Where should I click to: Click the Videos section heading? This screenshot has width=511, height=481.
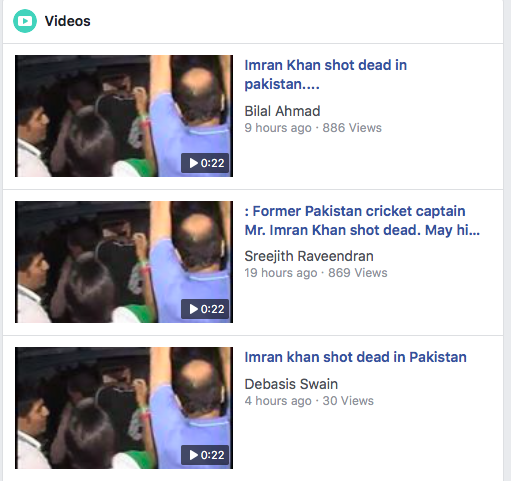point(68,21)
